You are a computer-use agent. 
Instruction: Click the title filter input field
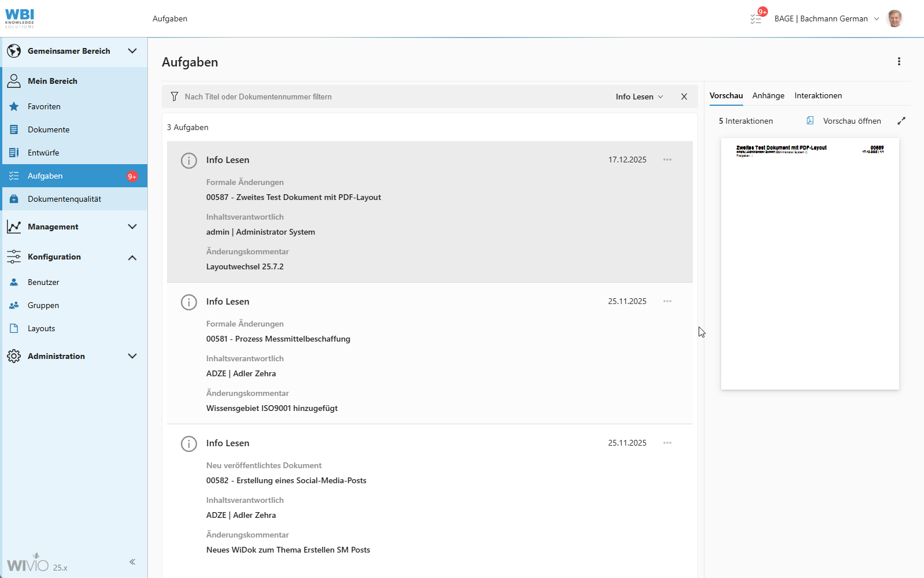(393, 97)
